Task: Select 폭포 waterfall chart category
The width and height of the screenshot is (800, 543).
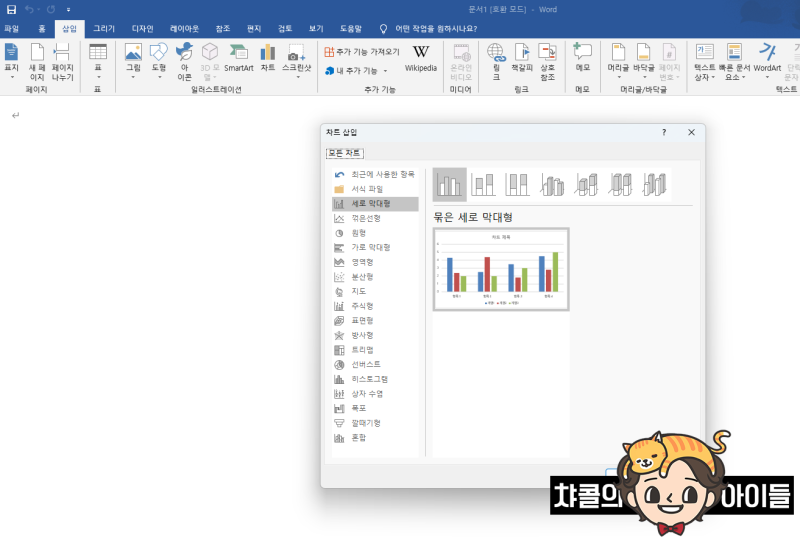Action: pos(375,408)
